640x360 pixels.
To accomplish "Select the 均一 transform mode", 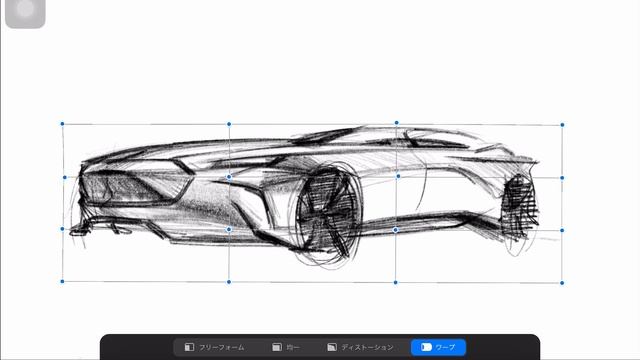I will 285,347.
